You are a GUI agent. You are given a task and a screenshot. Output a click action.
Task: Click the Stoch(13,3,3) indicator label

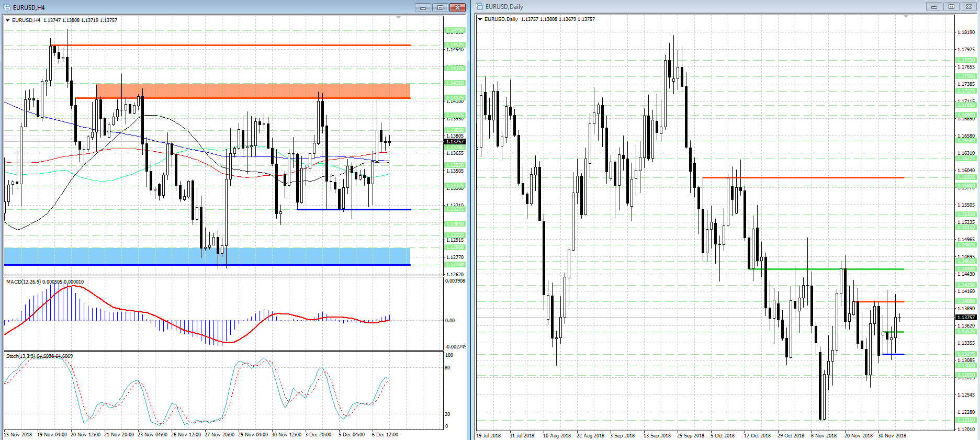(21, 356)
